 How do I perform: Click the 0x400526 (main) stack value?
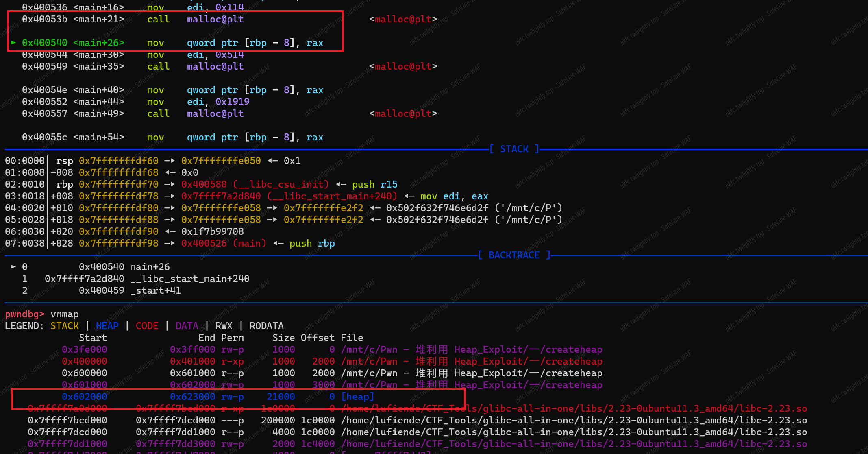pyautogui.click(x=224, y=243)
